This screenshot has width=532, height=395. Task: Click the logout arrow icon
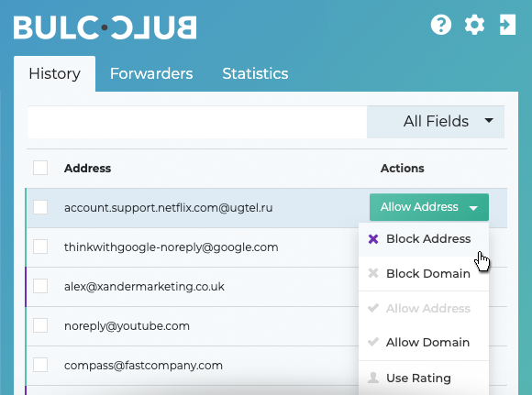point(507,25)
